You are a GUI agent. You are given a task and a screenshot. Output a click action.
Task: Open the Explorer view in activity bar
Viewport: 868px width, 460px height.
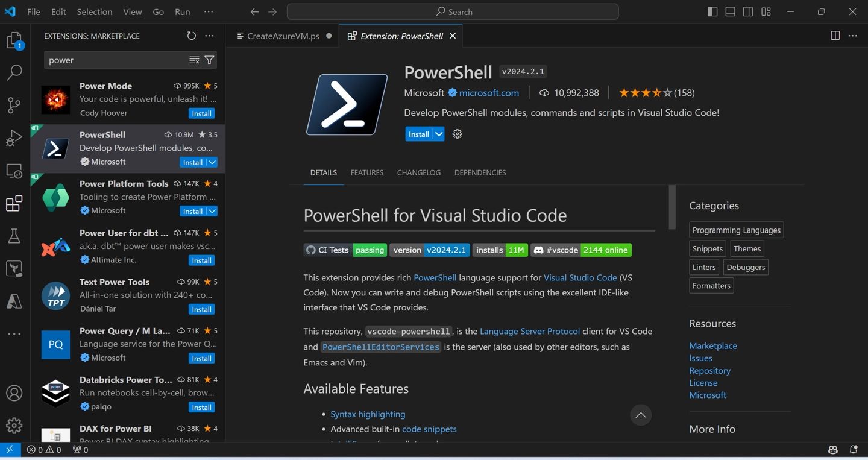(x=14, y=40)
